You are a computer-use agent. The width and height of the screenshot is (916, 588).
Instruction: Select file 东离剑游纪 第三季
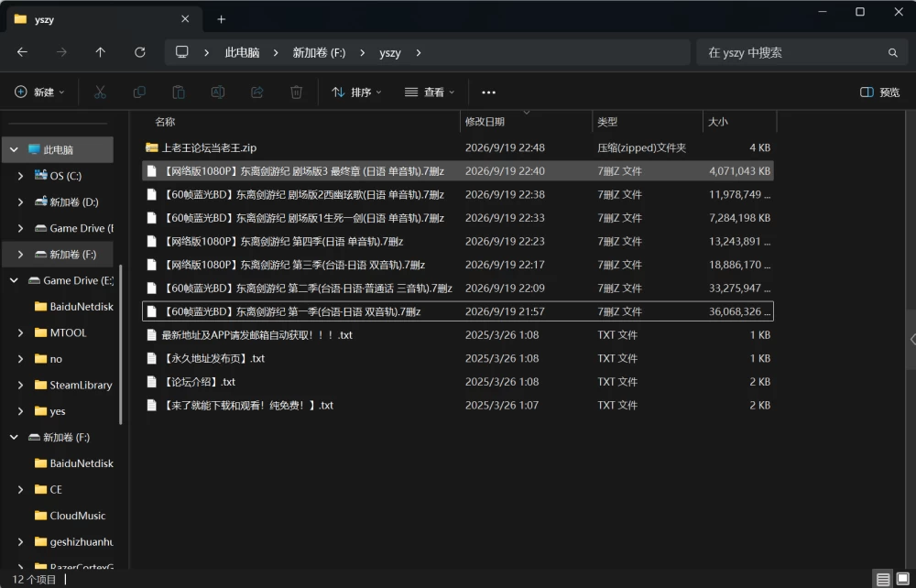pyautogui.click(x=458, y=265)
